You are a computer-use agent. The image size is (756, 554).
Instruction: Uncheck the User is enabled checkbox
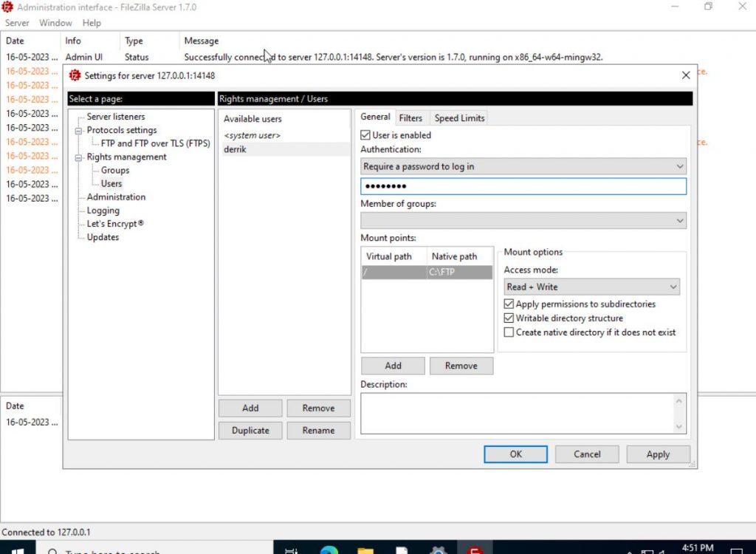pyautogui.click(x=365, y=135)
